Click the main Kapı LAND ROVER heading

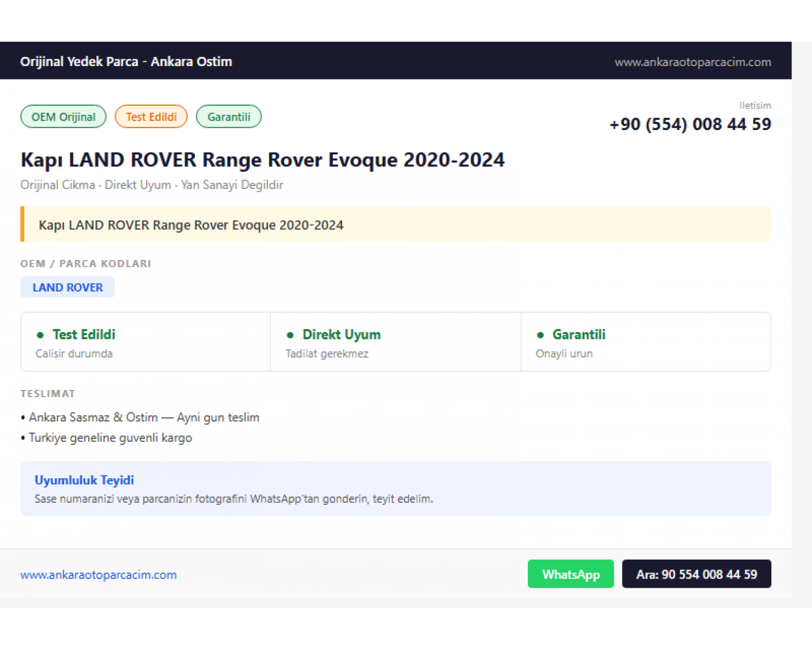point(263,160)
